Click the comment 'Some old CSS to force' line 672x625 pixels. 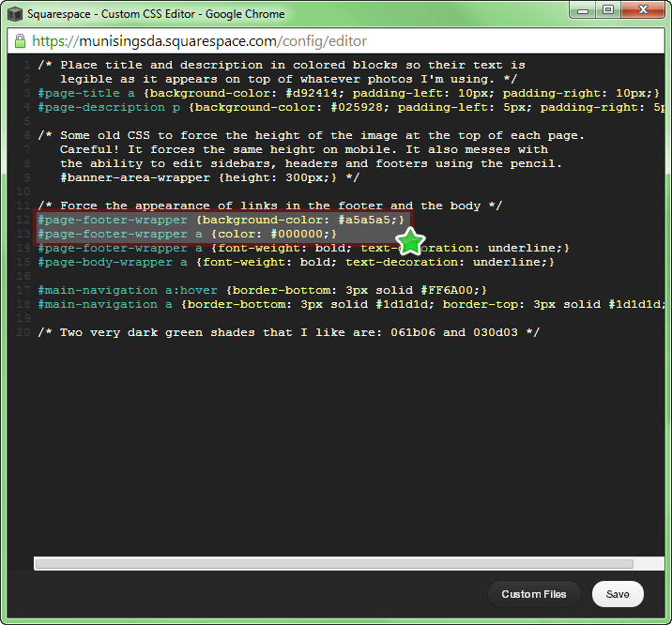312,135
